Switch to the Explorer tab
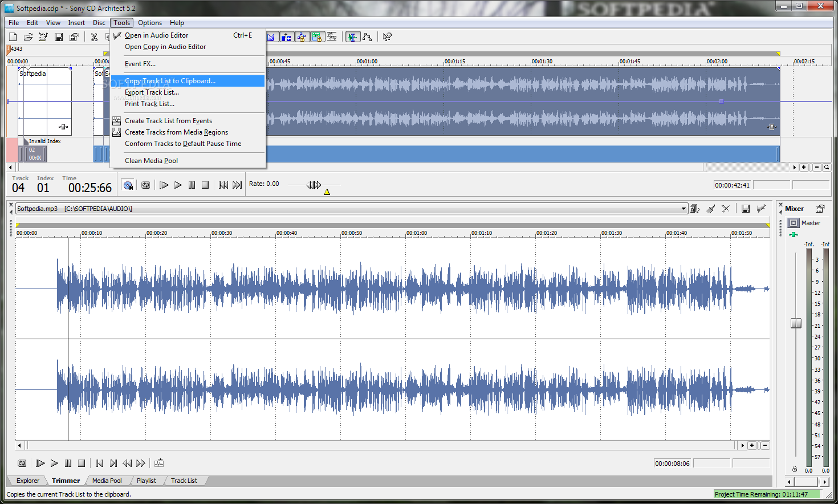The height and width of the screenshot is (504, 838). (28, 481)
